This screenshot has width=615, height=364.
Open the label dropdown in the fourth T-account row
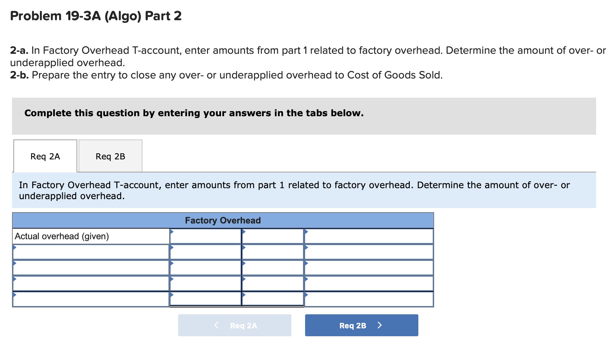(x=14, y=279)
